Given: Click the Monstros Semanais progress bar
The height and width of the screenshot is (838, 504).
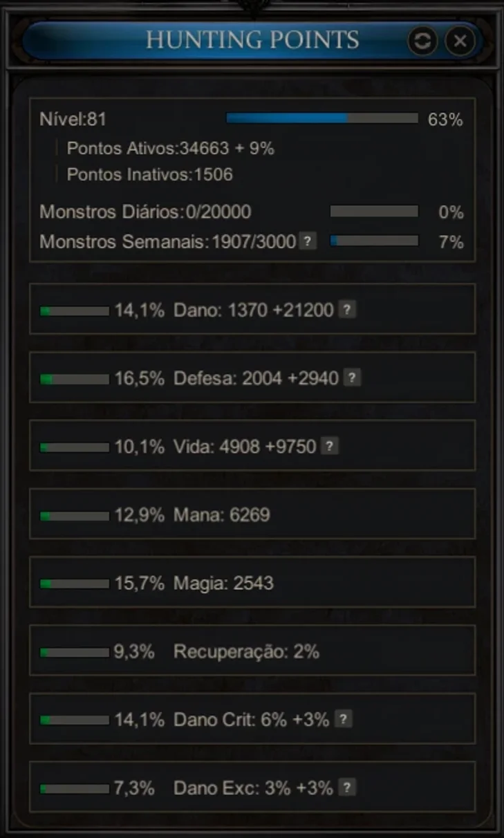Looking at the screenshot, I should click(x=374, y=241).
